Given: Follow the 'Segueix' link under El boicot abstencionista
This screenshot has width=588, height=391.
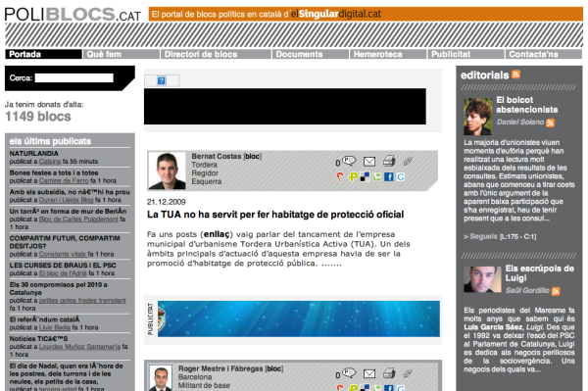Looking at the screenshot, I should (x=481, y=236).
